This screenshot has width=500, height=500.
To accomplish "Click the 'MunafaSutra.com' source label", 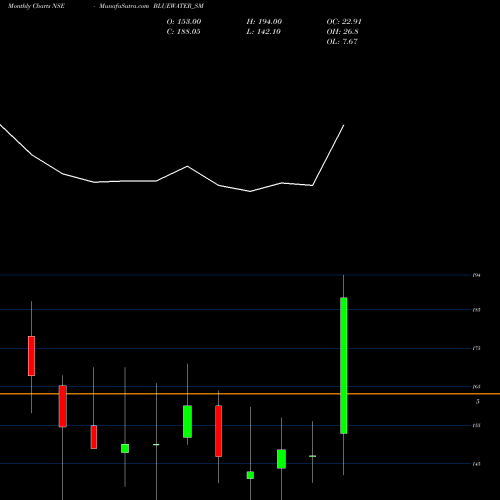I will [x=124, y=6].
